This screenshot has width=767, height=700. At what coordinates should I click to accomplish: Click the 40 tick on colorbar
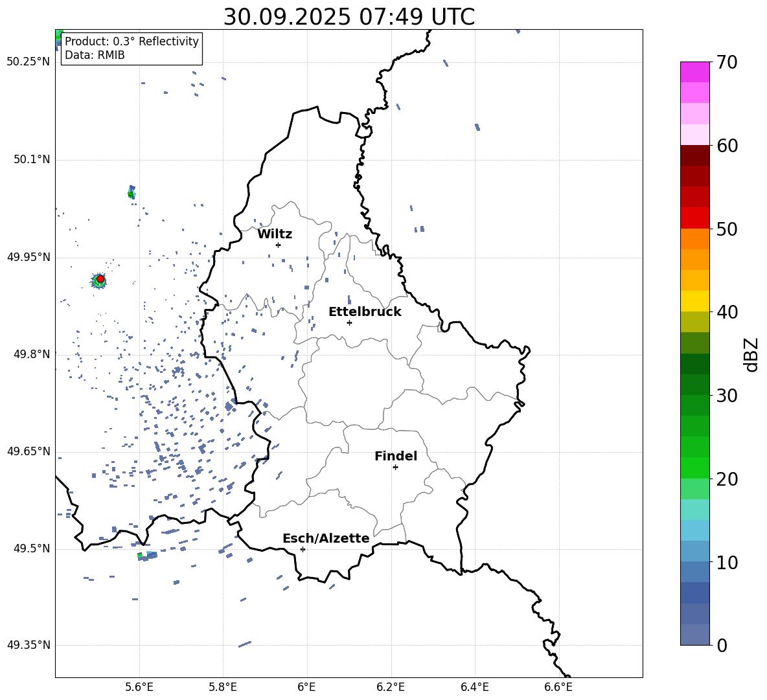[726, 312]
